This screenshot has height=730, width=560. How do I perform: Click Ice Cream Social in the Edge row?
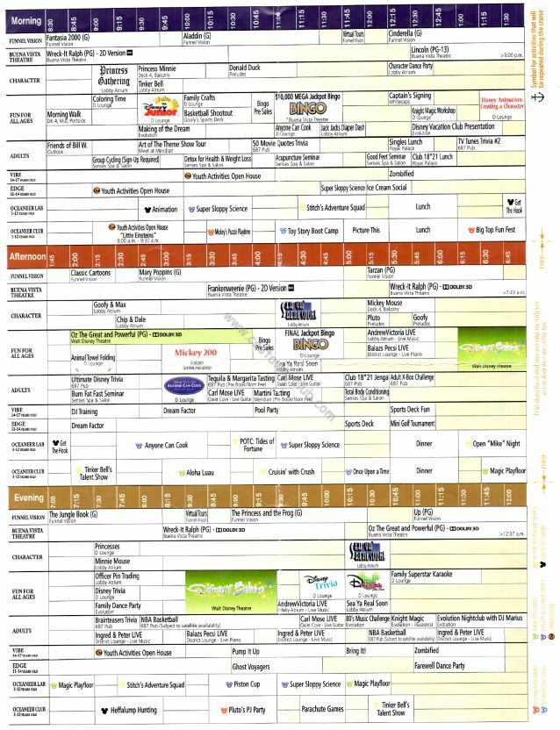tap(387, 188)
